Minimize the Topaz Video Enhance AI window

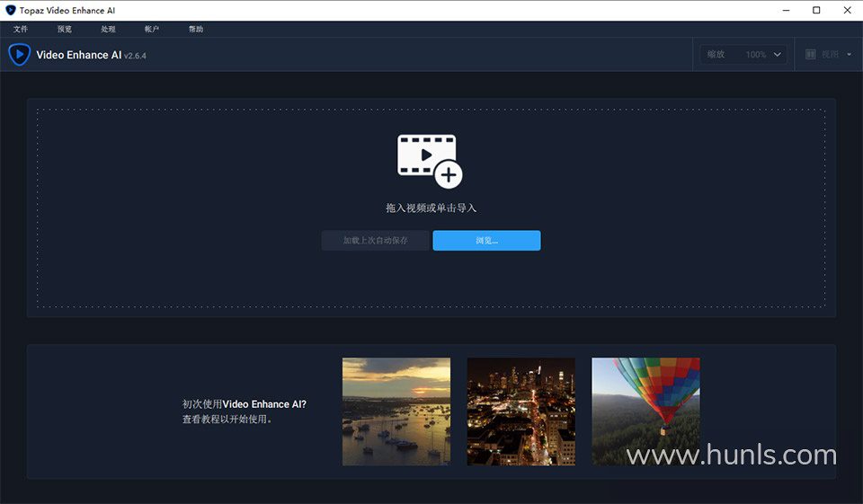tap(786, 10)
